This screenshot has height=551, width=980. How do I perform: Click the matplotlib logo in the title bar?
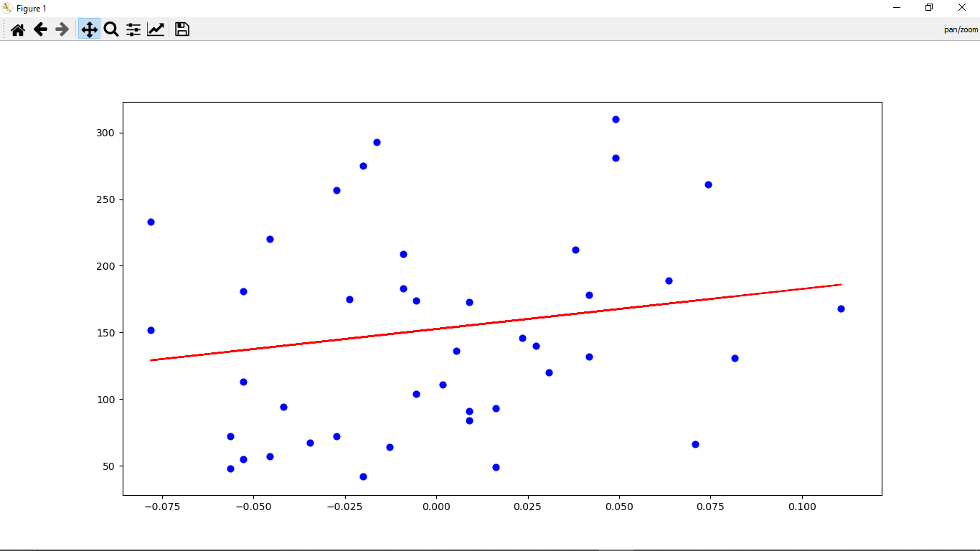pos(7,7)
